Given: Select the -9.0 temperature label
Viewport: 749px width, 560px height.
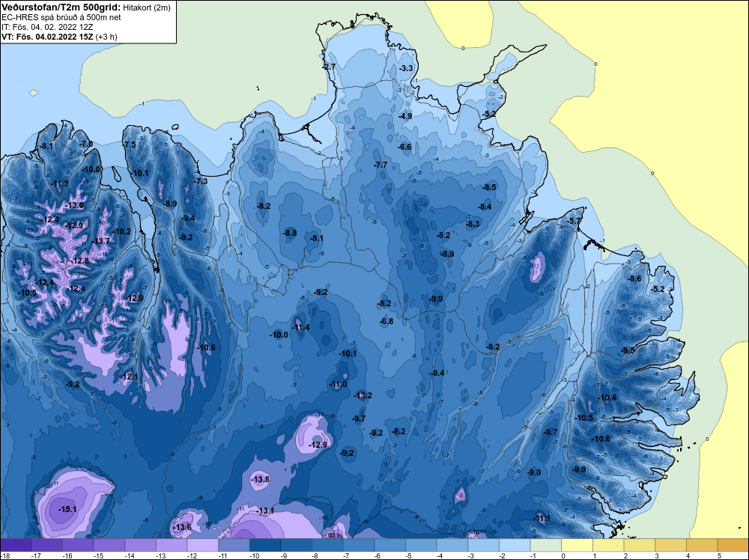Looking at the screenshot, I should (x=534, y=472).
